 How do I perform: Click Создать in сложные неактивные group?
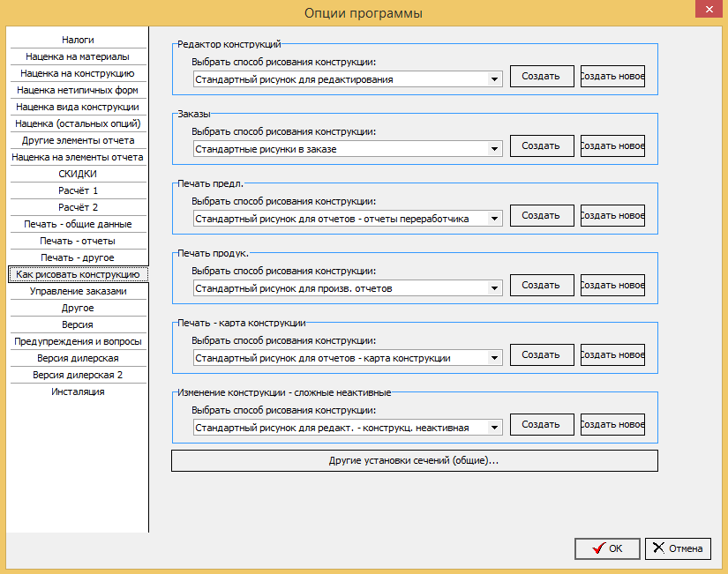pos(542,424)
